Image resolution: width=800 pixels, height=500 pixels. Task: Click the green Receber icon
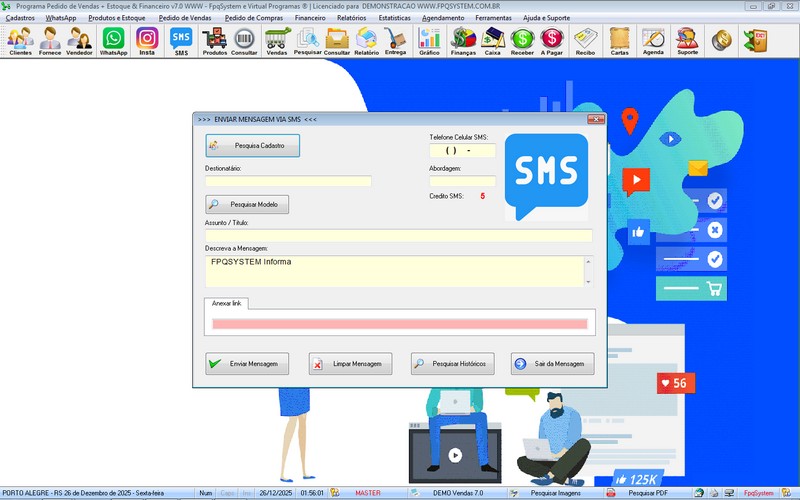(x=522, y=41)
